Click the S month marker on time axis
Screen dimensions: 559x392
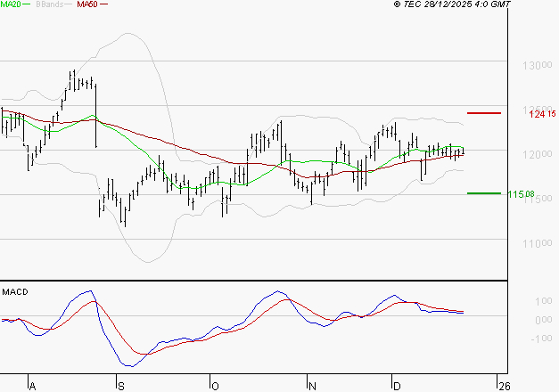point(121,386)
